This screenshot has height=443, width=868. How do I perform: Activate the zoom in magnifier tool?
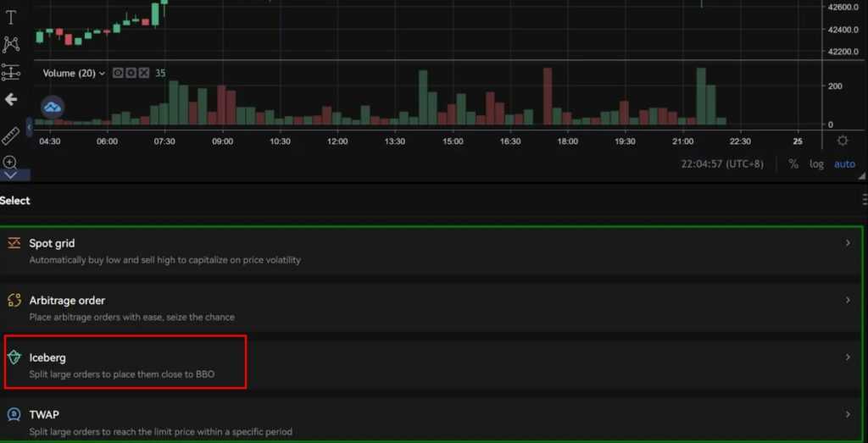11,162
